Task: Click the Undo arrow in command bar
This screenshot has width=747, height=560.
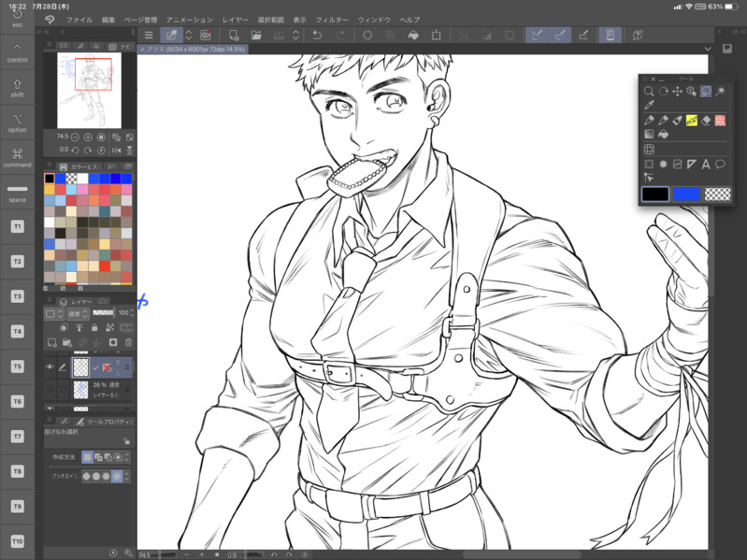Action: click(317, 35)
